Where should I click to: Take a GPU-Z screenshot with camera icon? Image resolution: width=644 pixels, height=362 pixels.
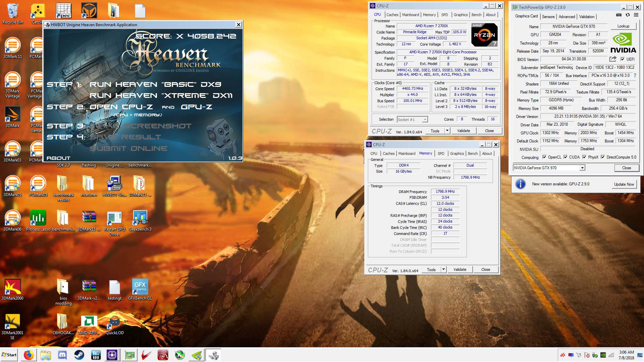(x=619, y=15)
